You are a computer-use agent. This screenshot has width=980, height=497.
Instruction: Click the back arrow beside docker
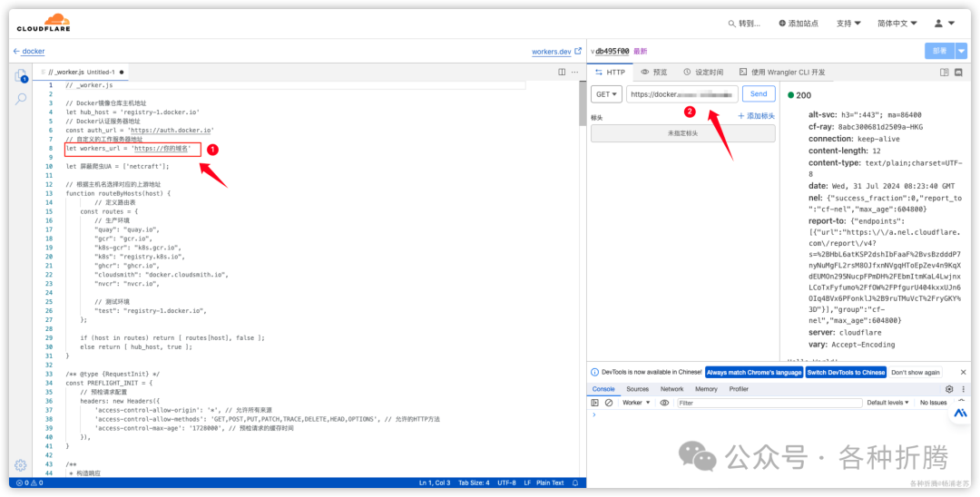(x=16, y=51)
